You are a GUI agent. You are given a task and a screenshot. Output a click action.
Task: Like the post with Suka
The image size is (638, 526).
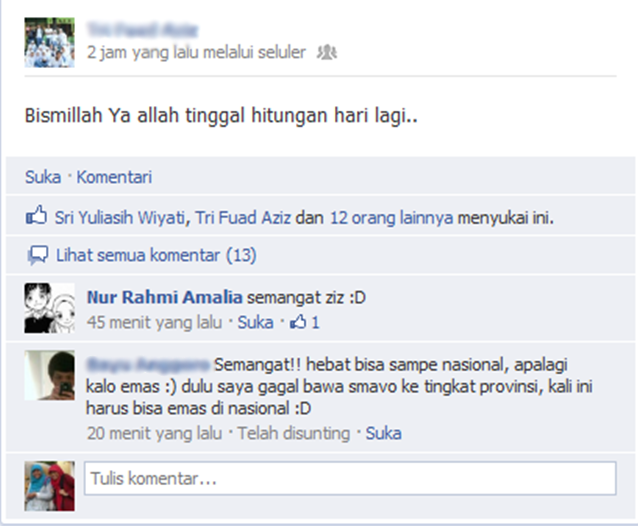43,177
